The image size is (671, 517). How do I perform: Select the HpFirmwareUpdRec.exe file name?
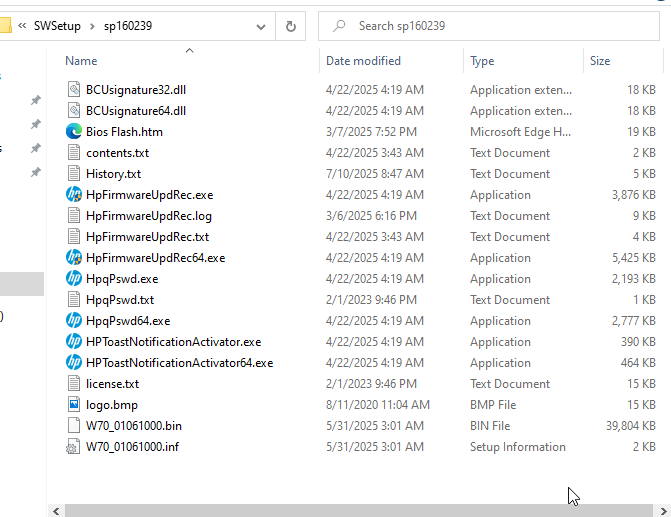coord(149,194)
